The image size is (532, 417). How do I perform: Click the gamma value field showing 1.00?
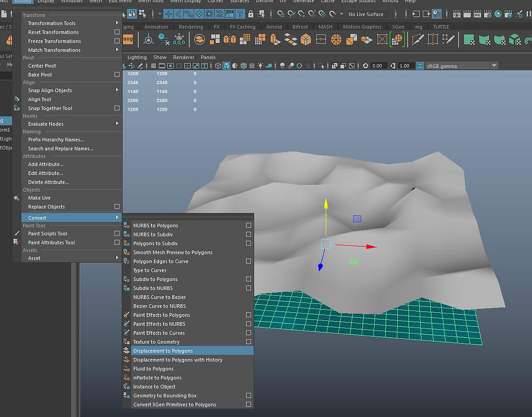[405, 66]
